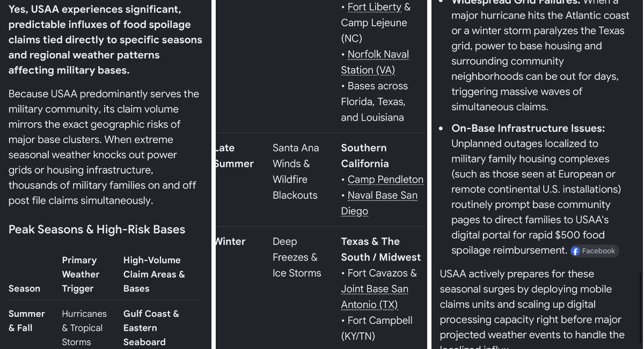The height and width of the screenshot is (349, 644).
Task: Click the 'Southern California' region label
Action: click(365, 155)
